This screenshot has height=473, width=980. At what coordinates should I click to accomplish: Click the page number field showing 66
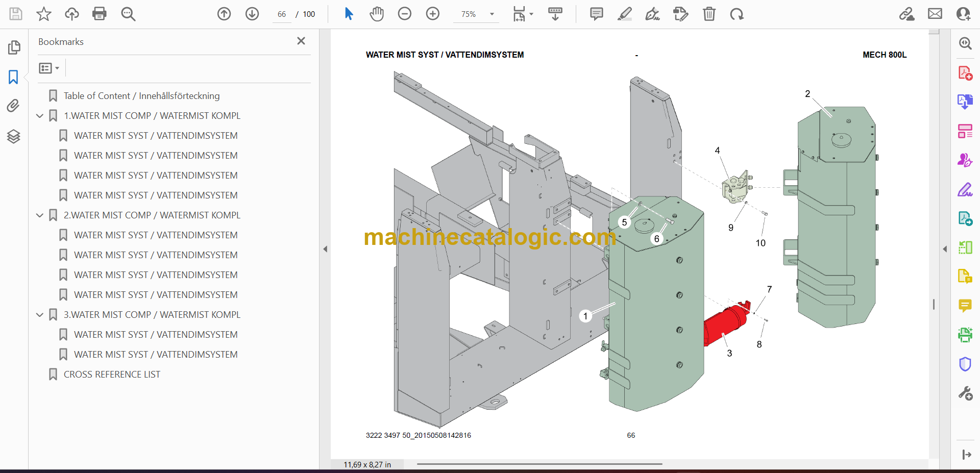[282, 14]
